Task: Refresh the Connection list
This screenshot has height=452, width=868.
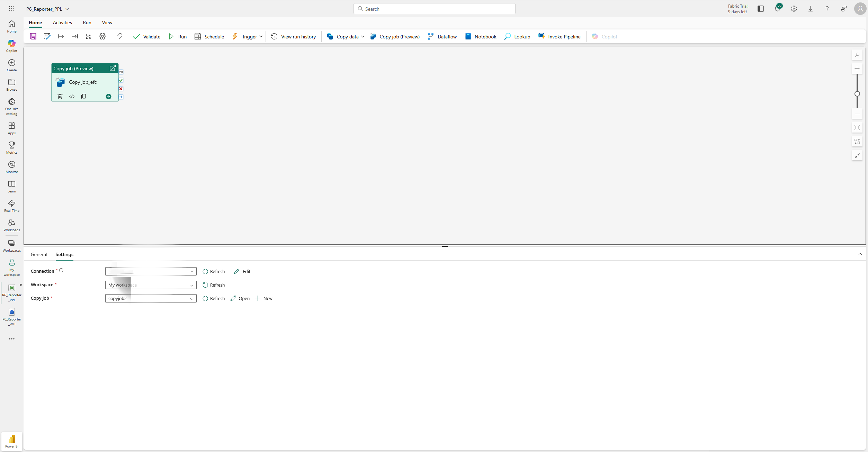Action: click(x=214, y=271)
